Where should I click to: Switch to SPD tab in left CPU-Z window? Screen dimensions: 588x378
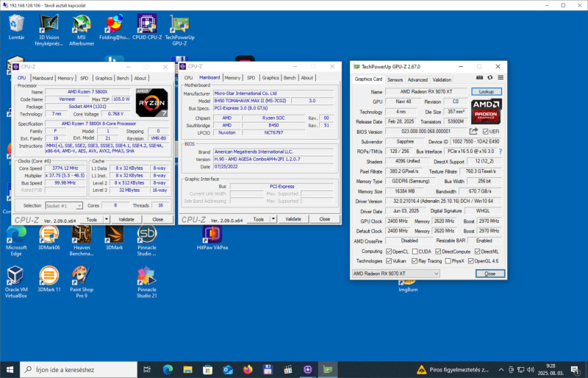tap(84, 78)
